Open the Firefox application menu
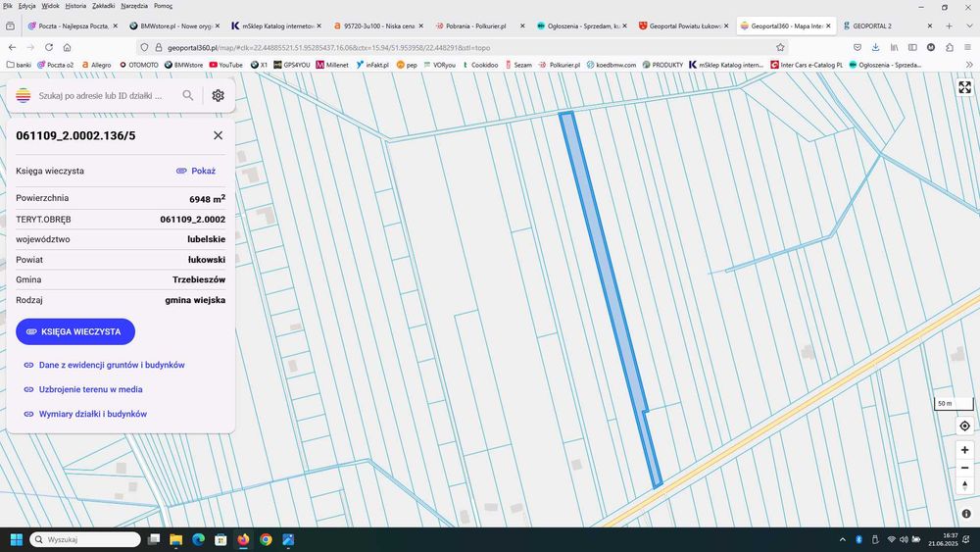Viewport: 980px width, 552px height. [x=967, y=47]
